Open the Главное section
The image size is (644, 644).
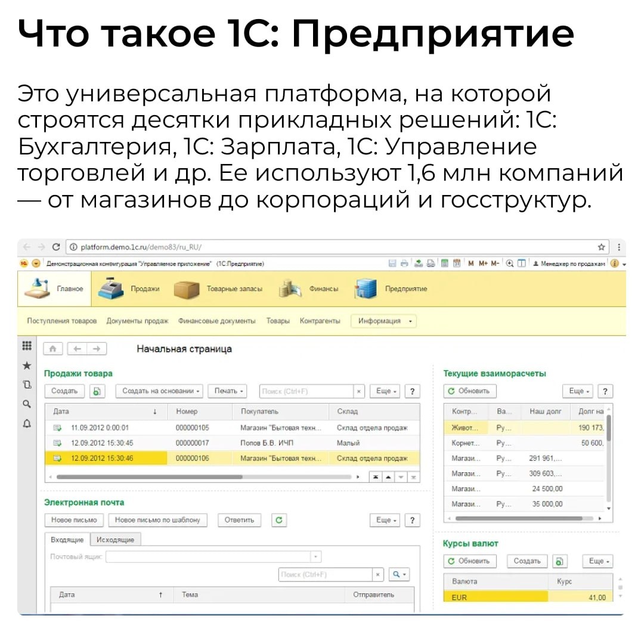[54, 289]
